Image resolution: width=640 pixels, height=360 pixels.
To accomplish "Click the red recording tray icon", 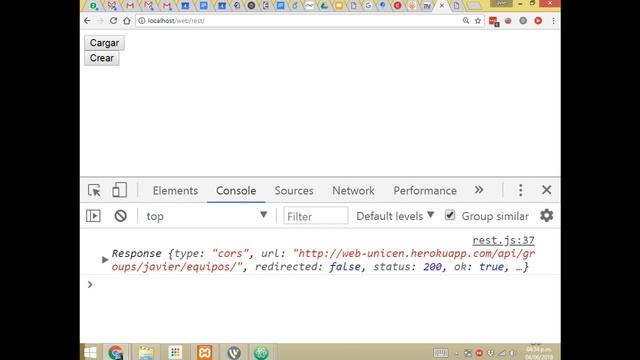I will (x=479, y=353).
